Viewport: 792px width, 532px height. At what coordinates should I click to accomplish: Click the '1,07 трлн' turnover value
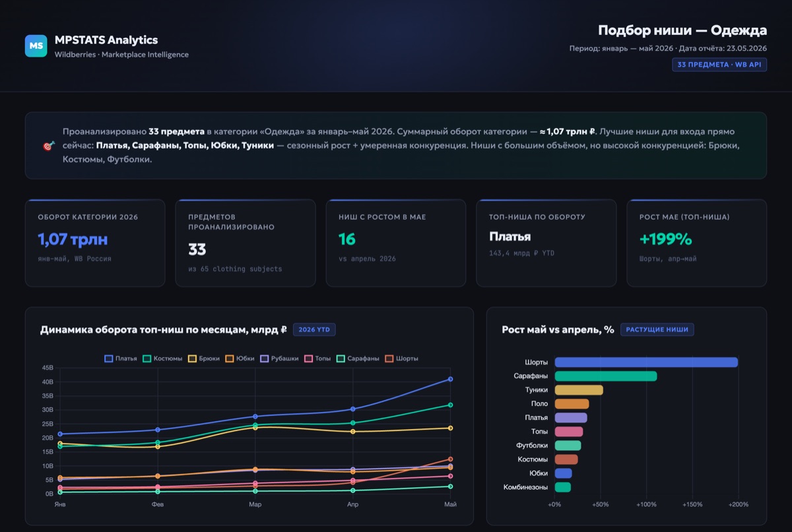[73, 239]
